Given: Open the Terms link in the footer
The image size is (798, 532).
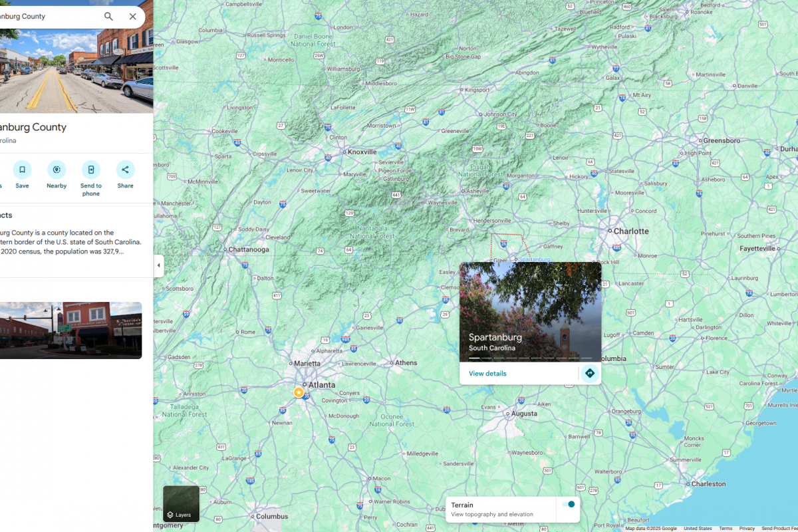Looking at the screenshot, I should click(726, 529).
